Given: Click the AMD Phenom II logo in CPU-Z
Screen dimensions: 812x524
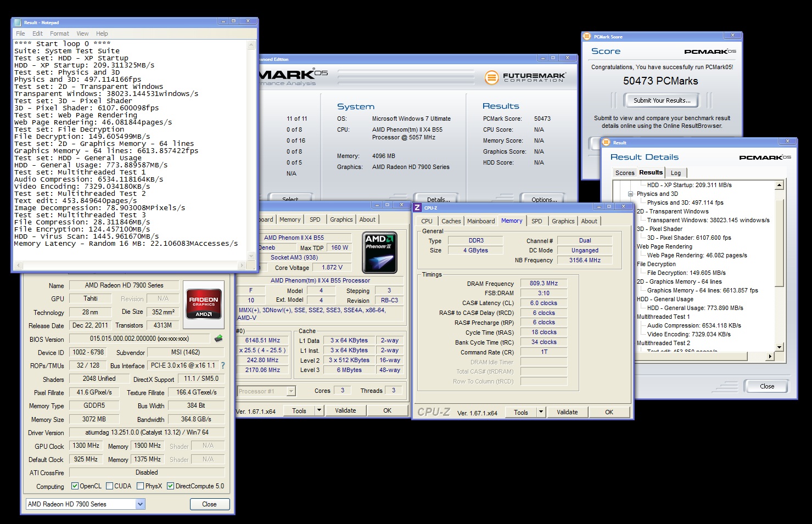Looking at the screenshot, I should [x=379, y=252].
